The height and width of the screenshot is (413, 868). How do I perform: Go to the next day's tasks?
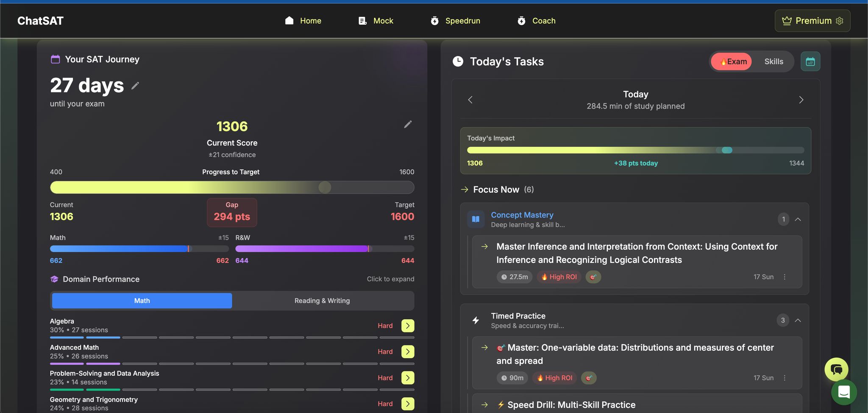click(801, 100)
